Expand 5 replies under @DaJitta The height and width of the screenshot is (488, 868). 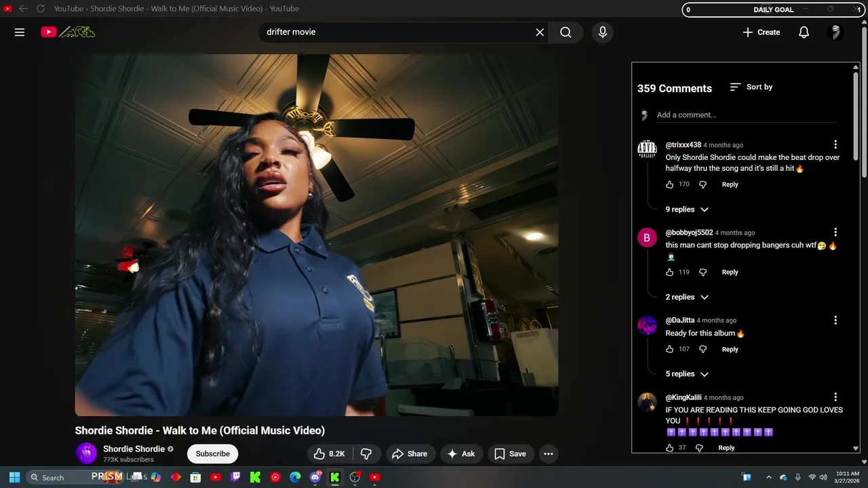click(x=686, y=374)
